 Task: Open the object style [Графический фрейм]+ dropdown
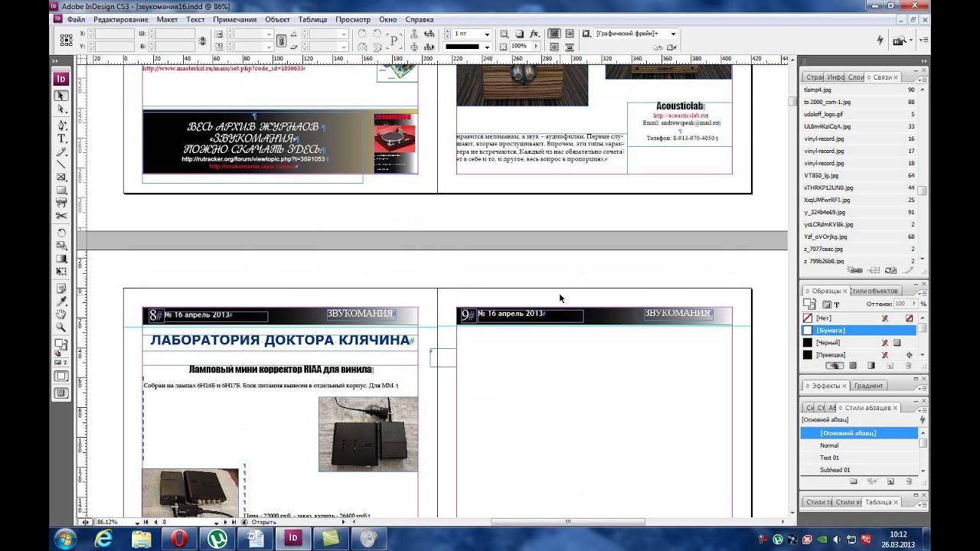point(673,34)
